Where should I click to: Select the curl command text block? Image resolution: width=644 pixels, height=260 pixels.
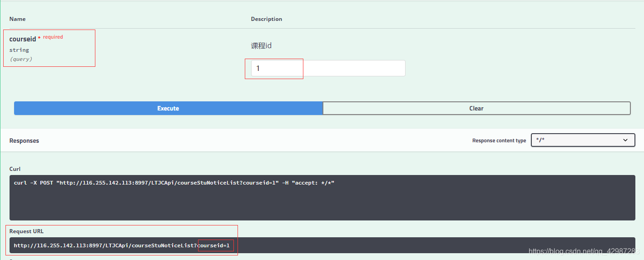[322, 198]
